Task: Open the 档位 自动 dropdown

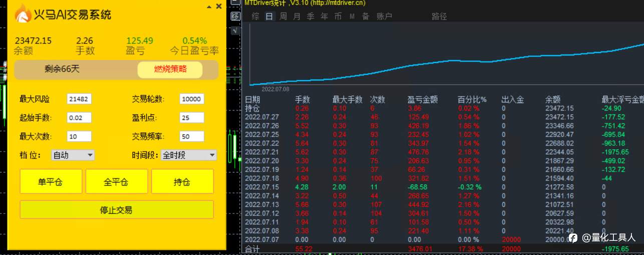Action: [73, 155]
